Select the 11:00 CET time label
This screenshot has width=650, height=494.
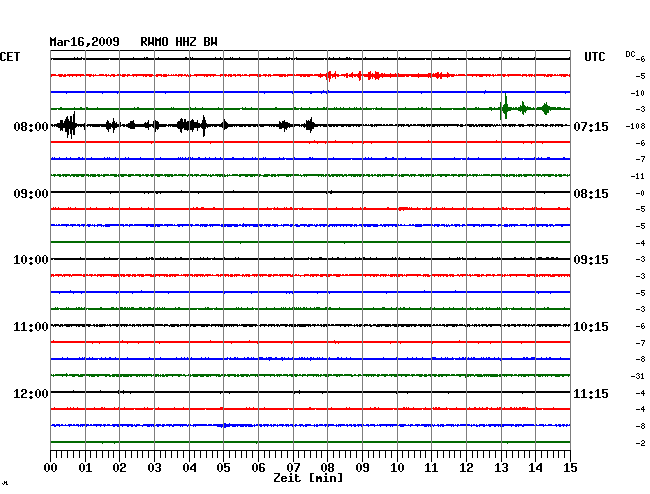[x=31, y=327]
